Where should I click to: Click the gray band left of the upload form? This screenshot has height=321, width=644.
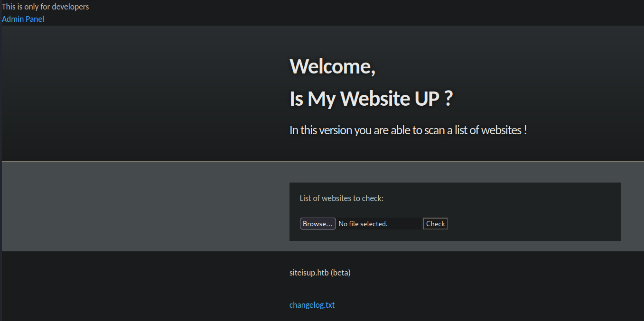click(142, 206)
